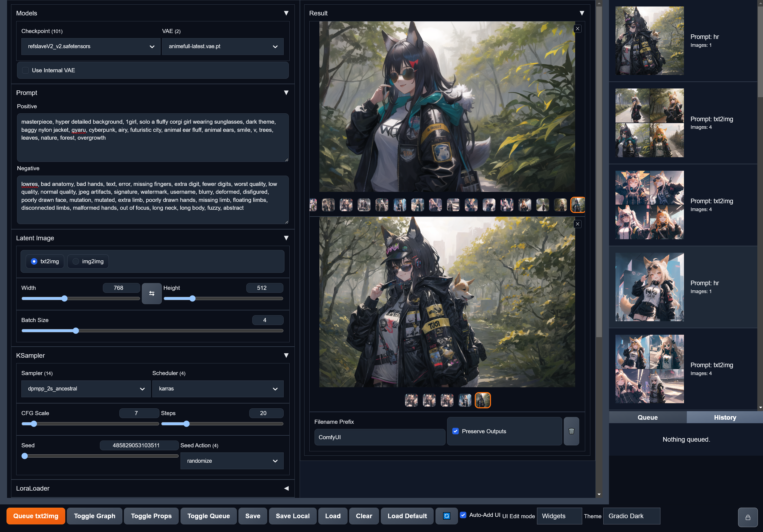Switch to the History tab
The width and height of the screenshot is (763, 532).
point(725,417)
